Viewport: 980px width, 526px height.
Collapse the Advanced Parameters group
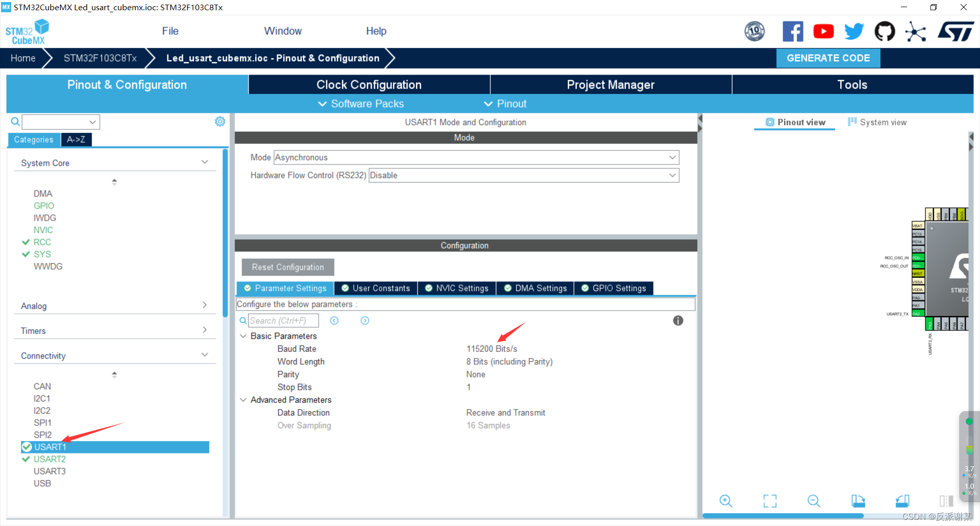click(243, 400)
